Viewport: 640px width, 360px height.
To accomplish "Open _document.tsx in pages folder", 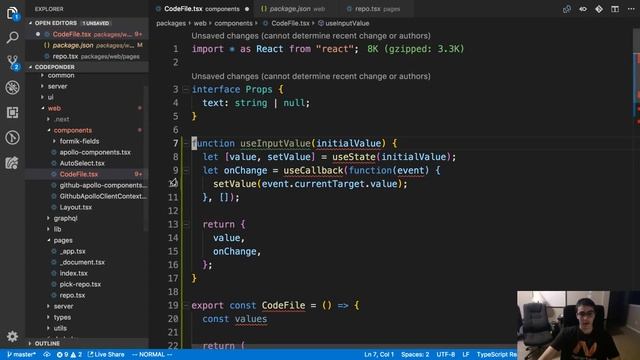I will [x=82, y=262].
